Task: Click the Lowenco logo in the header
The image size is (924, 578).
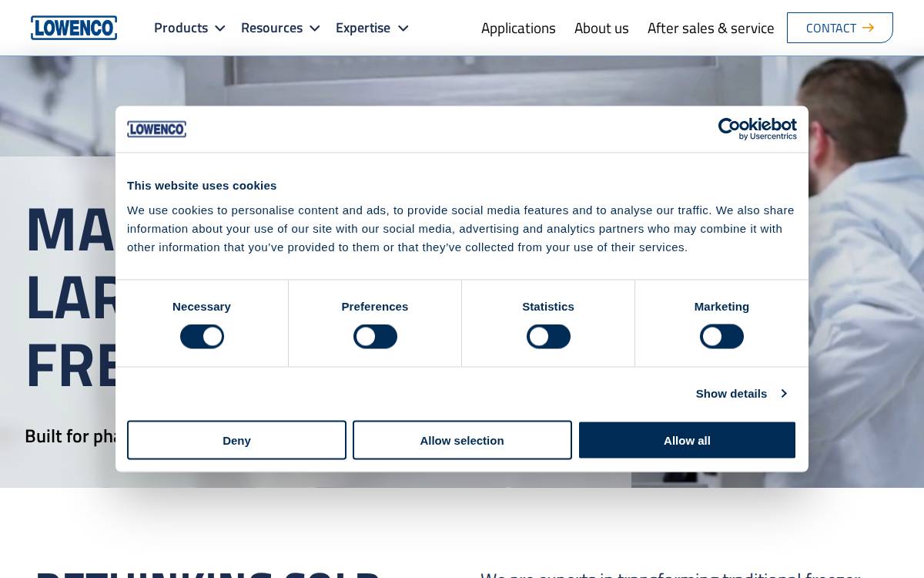Action: 74,28
